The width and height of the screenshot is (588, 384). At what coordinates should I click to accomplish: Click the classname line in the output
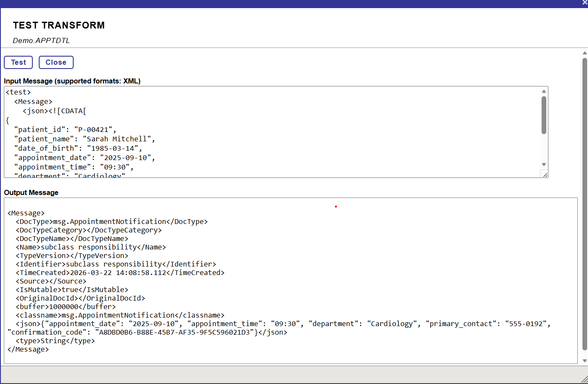point(120,315)
